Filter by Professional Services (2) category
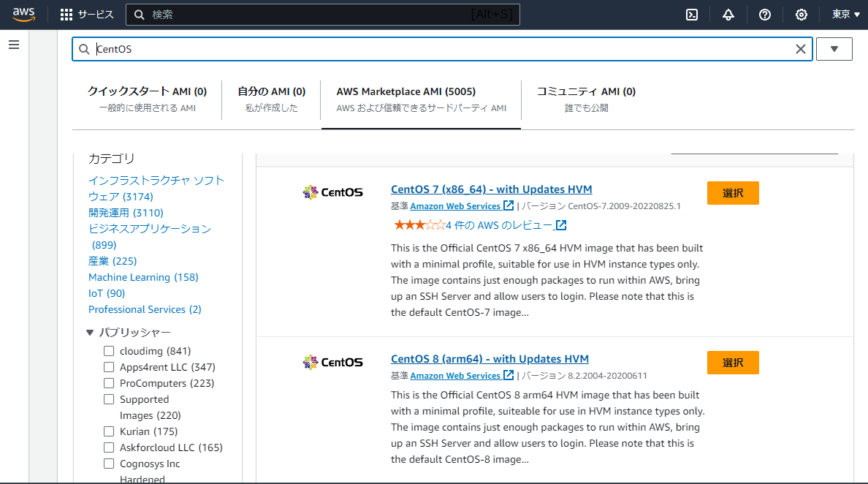Image resolution: width=868 pixels, height=484 pixels. pyautogui.click(x=145, y=309)
